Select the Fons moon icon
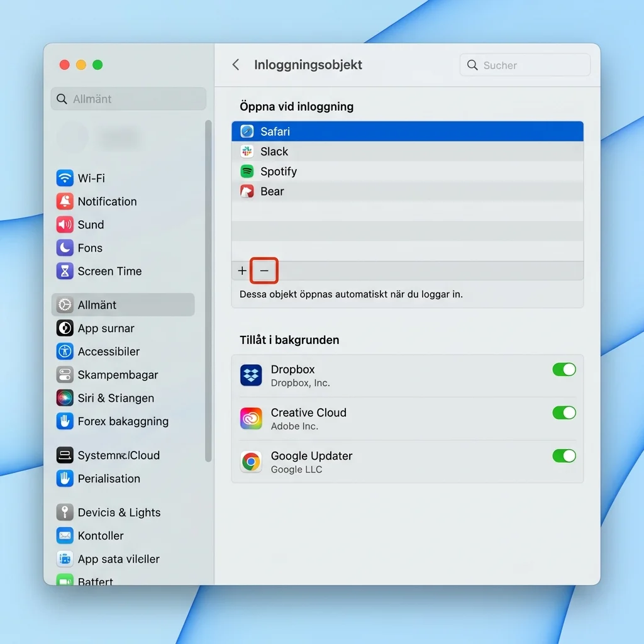The width and height of the screenshot is (644, 644). (65, 248)
